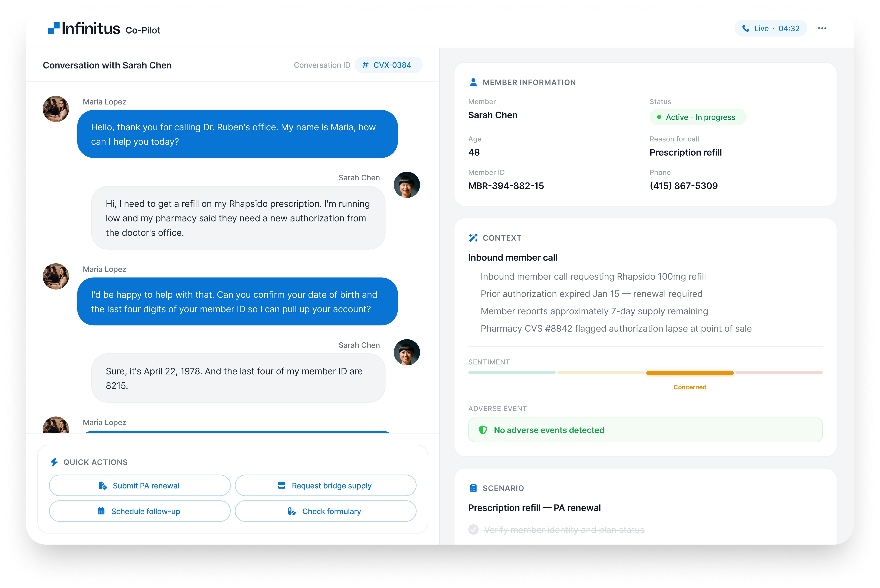
Task: Click the green positive sentiment segment
Action: click(x=512, y=372)
